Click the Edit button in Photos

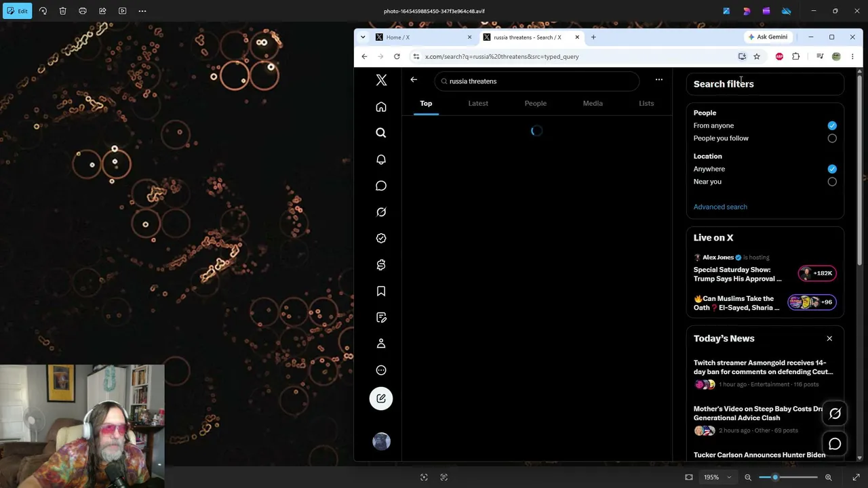click(x=17, y=11)
